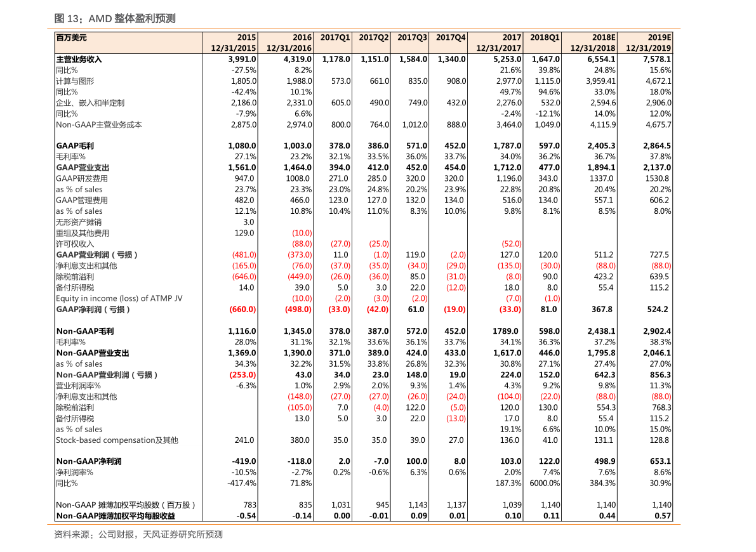Select Stock-based compensation及其他 row label
The image size is (756, 552).
point(117,440)
